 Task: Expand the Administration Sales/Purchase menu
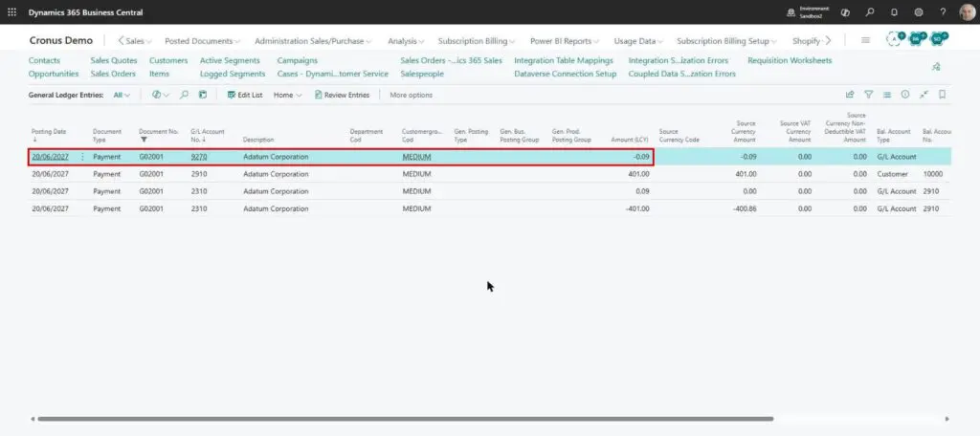pos(313,41)
